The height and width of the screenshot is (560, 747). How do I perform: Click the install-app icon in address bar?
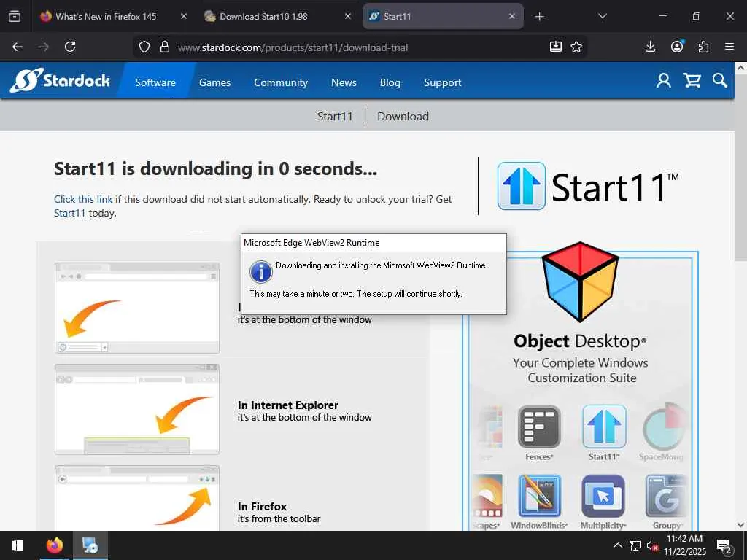click(x=555, y=47)
